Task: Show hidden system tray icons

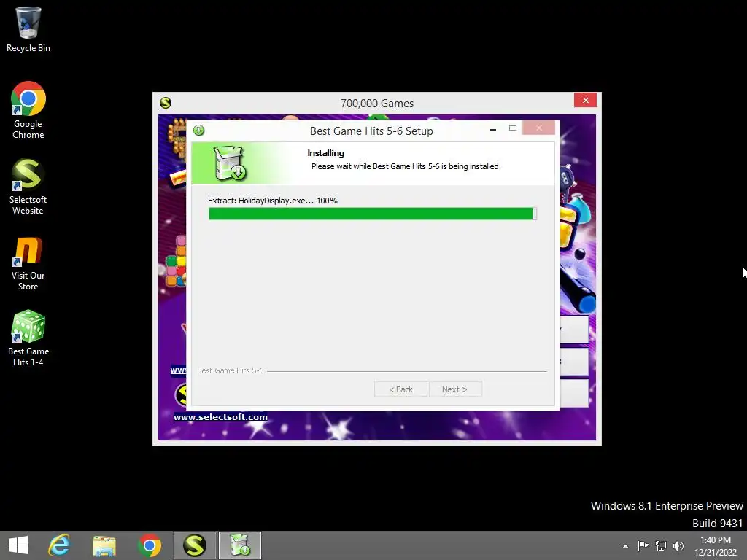Action: 625,546
